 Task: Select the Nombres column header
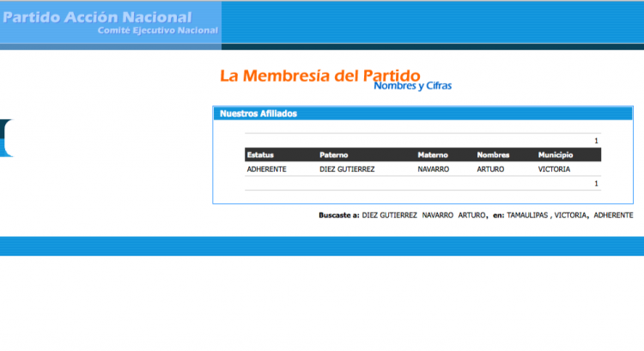493,154
